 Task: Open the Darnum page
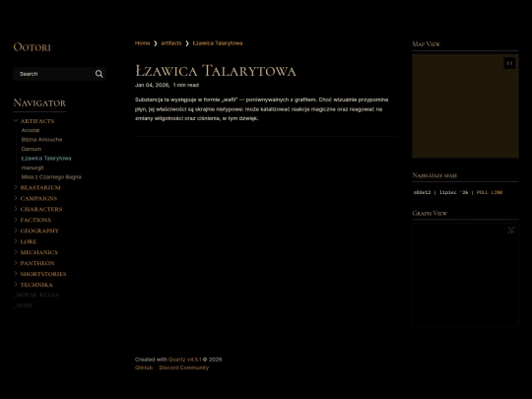pyautogui.click(x=32, y=149)
